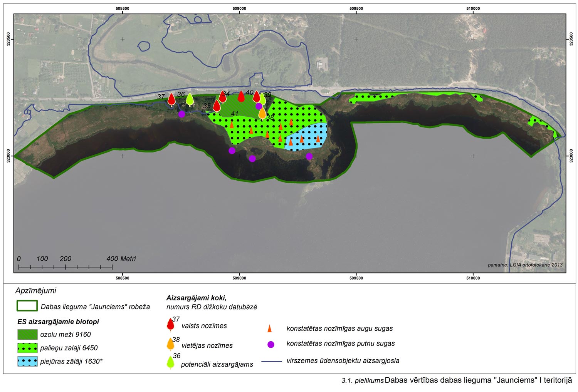Select the light green tree marker 36 on the map
The height and width of the screenshot is (392, 578).
pos(190,99)
